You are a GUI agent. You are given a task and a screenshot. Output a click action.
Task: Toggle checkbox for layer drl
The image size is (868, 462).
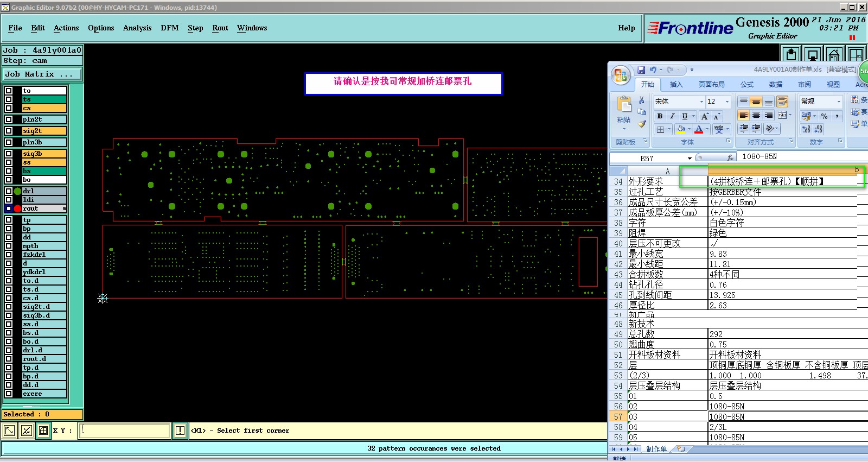(x=9, y=191)
